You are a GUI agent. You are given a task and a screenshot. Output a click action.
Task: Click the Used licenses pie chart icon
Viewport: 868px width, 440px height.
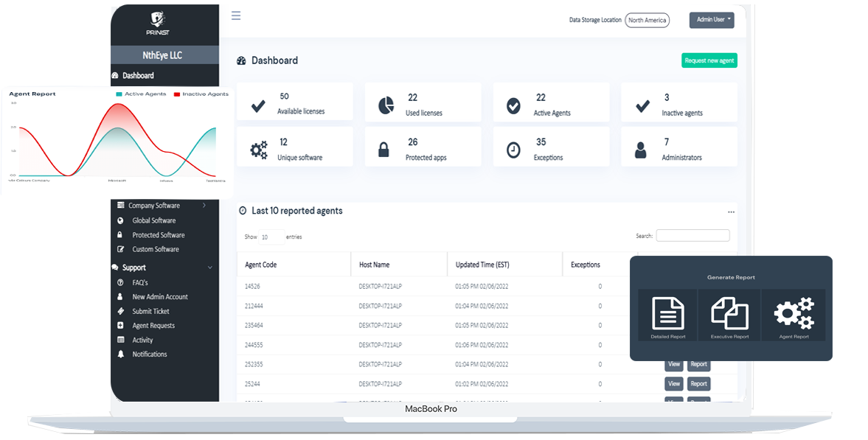click(386, 105)
